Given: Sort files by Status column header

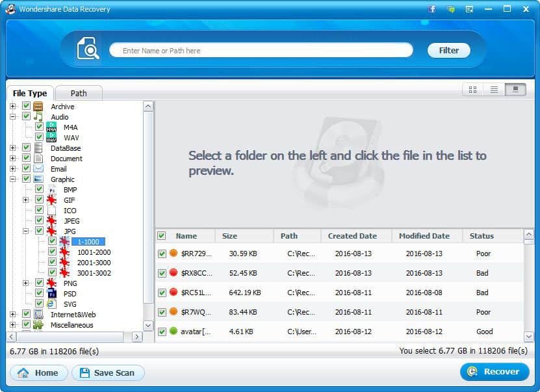Looking at the screenshot, I should point(493,236).
